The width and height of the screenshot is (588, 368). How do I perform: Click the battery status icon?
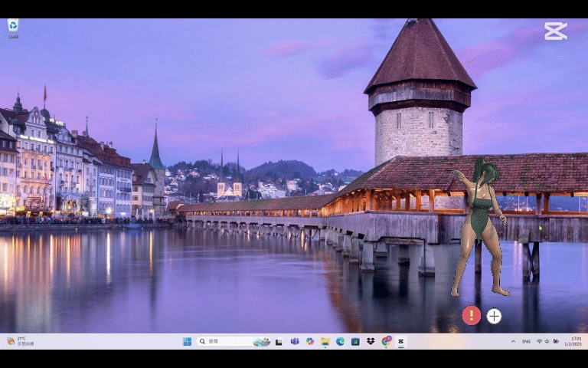pyautogui.click(x=556, y=341)
